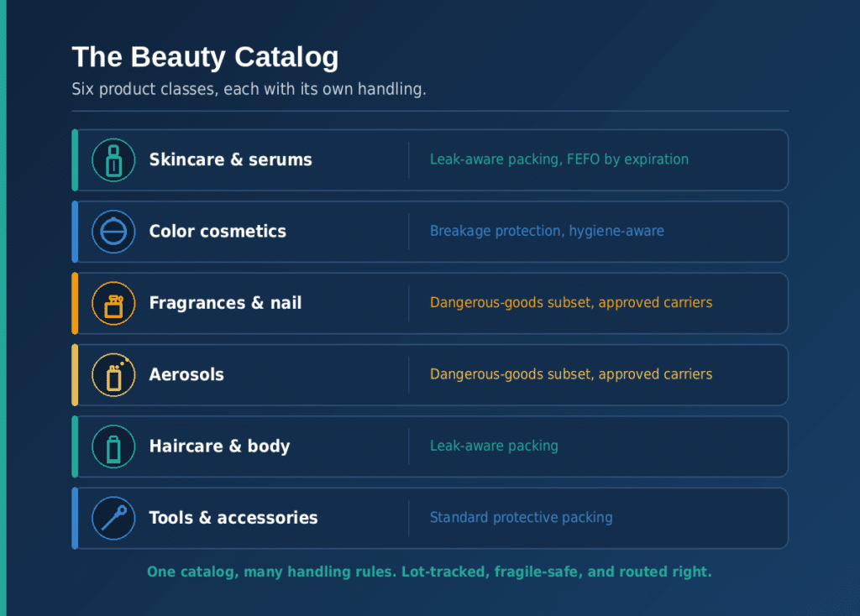This screenshot has height=616, width=860.
Task: Click the Aerosols row 'Dangerous-goods subset' text
Action: coord(571,374)
